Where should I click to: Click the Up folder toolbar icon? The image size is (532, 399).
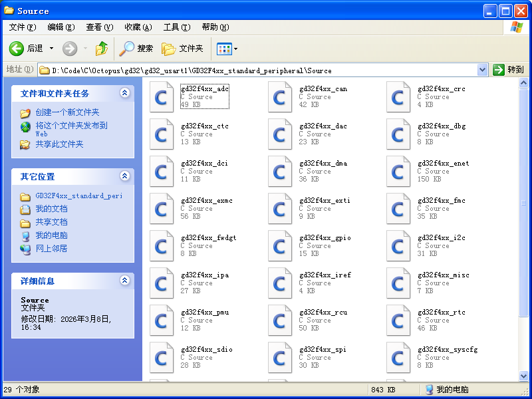pos(101,49)
